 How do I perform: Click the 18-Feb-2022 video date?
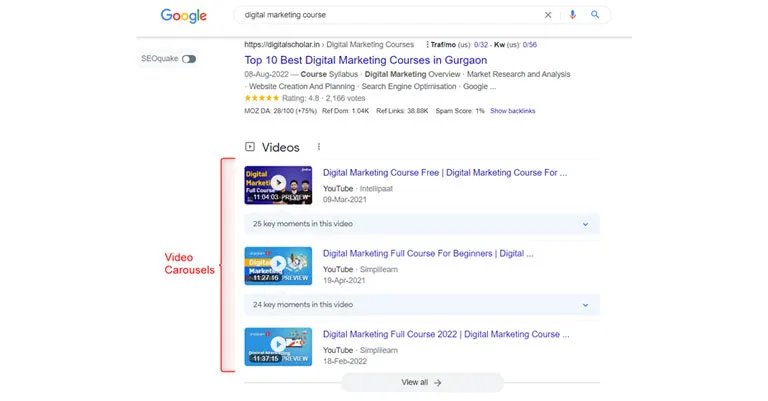point(345,361)
